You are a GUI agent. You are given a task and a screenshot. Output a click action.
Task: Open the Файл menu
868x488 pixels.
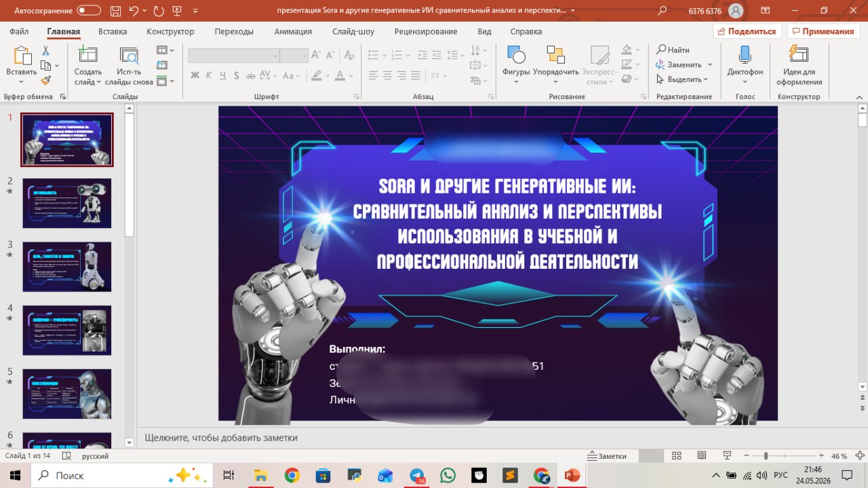(x=19, y=31)
